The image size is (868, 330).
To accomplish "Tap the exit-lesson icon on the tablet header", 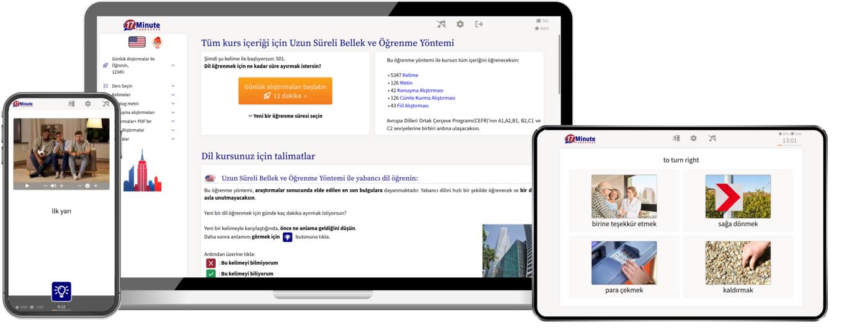I will [x=676, y=138].
